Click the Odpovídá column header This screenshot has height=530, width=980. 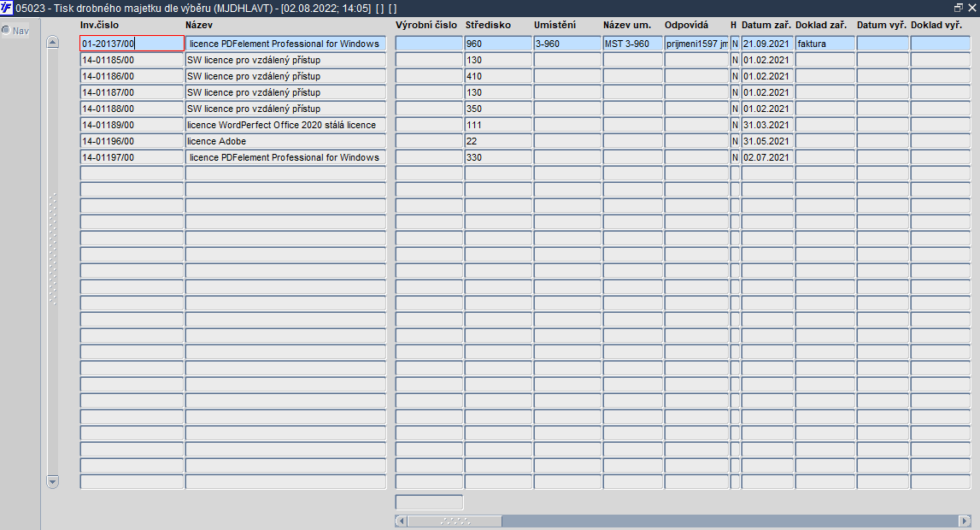pos(686,25)
